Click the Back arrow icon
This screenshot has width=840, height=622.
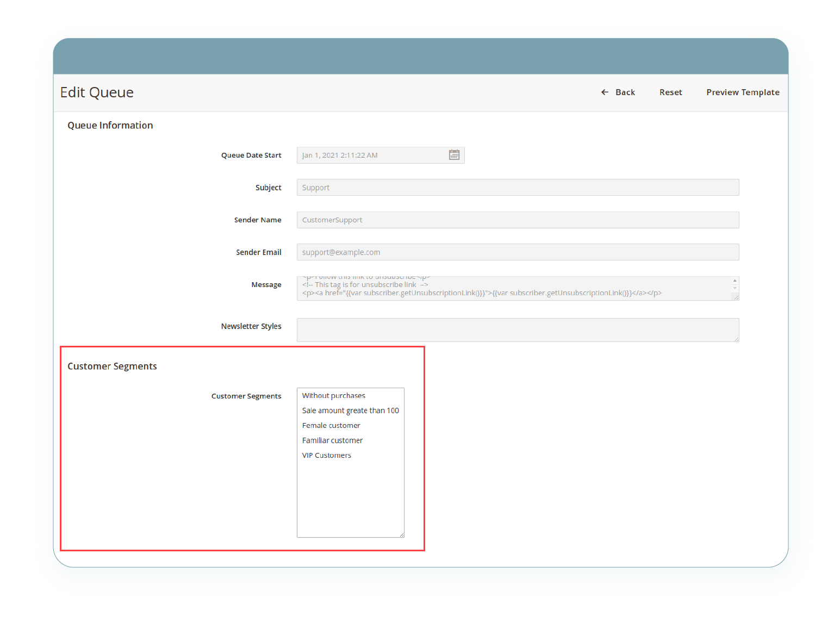click(x=605, y=92)
